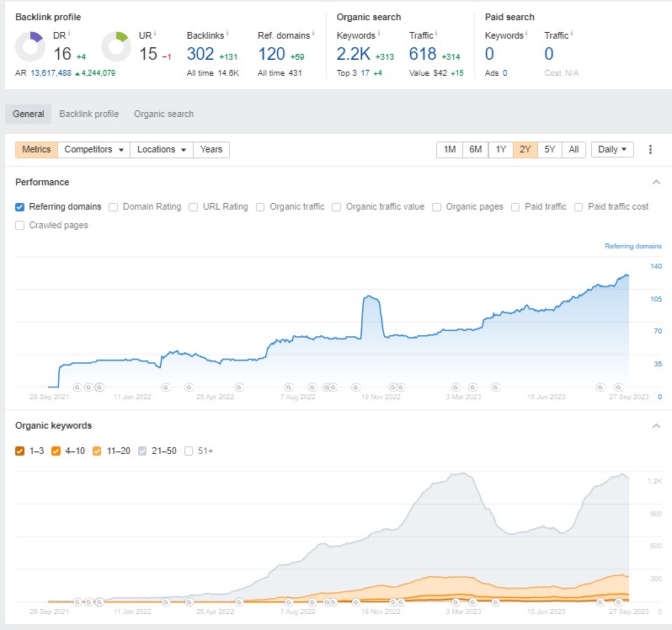Click the UR info icon
Screen dimensions: 672x630
[155, 33]
